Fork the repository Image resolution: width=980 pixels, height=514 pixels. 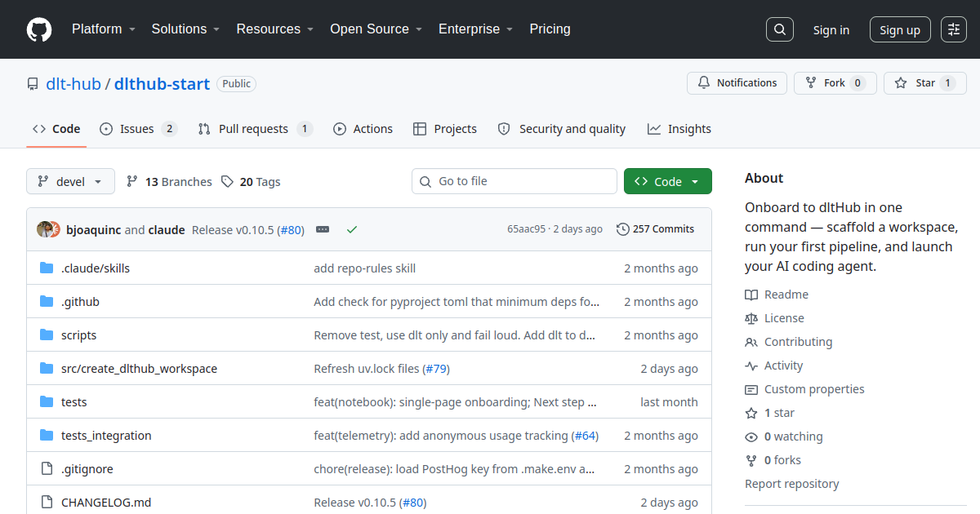pos(835,83)
